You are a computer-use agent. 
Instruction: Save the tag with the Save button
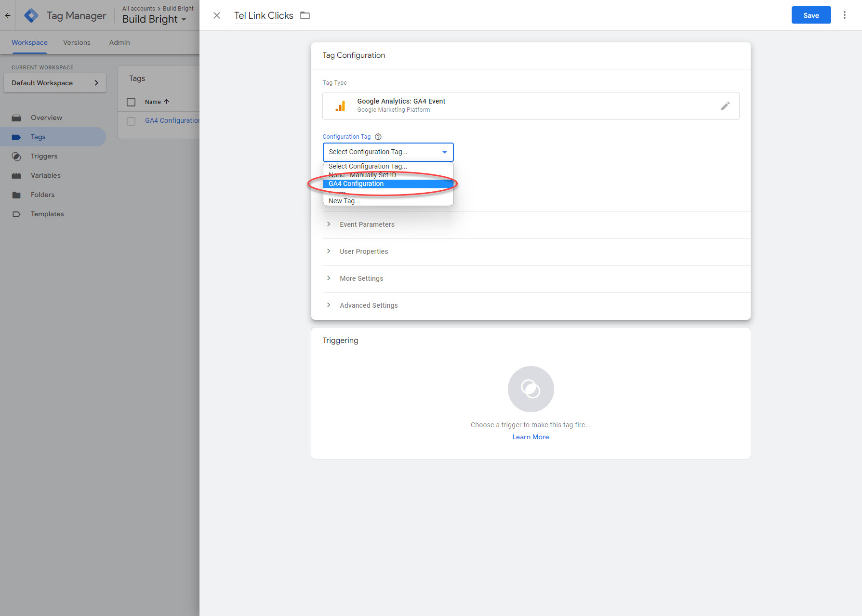click(x=811, y=15)
